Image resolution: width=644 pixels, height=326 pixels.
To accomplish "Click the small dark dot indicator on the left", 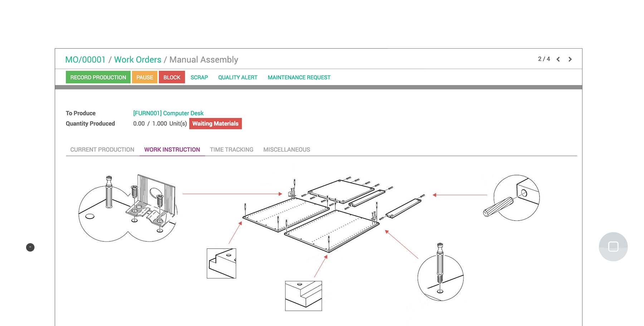I will [30, 247].
